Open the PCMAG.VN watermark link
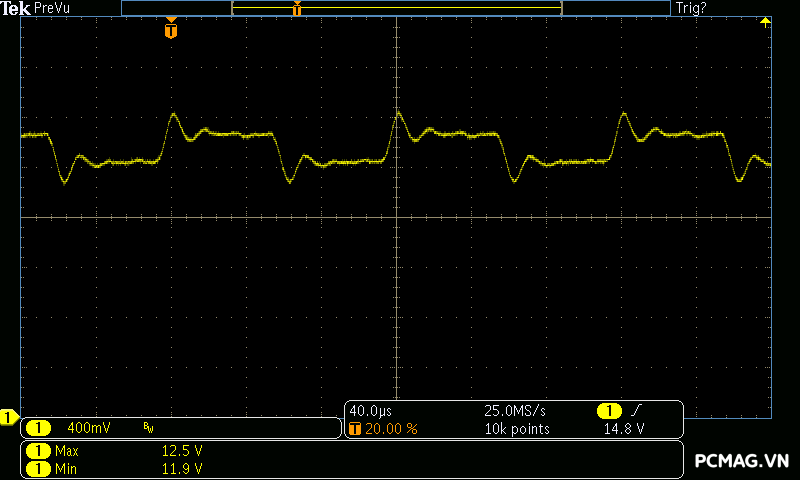The width and height of the screenshot is (800, 480). [x=741, y=461]
